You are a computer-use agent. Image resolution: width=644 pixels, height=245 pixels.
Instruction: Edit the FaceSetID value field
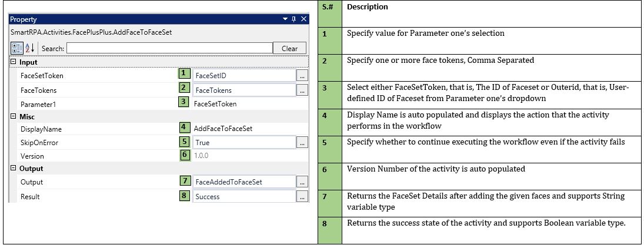click(x=243, y=76)
